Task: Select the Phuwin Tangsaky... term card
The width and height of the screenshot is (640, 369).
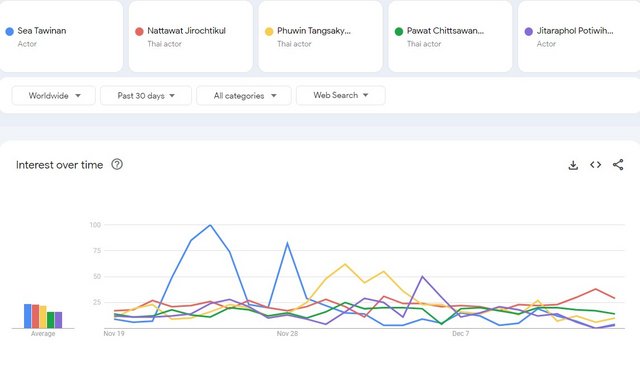Action: click(x=320, y=37)
